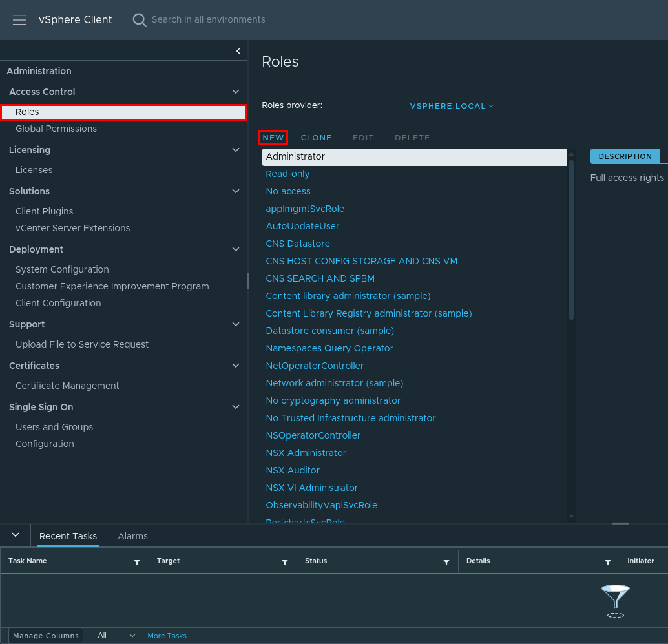This screenshot has width=668, height=644.
Task: Click the roles list scrollbar
Action: [571, 239]
